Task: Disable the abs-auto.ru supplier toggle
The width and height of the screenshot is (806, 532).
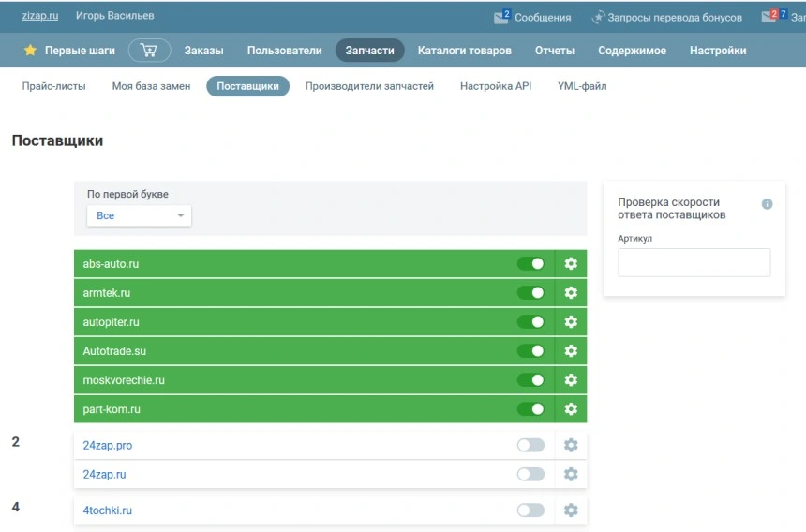Action: click(530, 264)
